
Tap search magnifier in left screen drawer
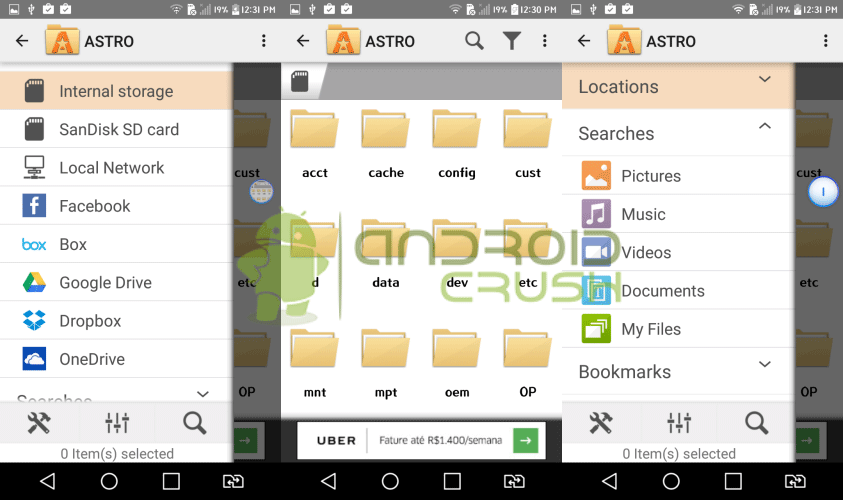click(195, 423)
